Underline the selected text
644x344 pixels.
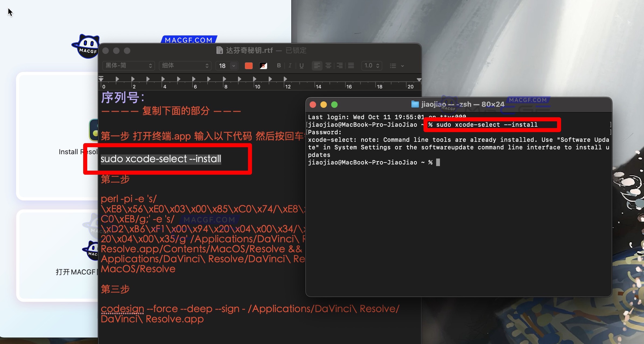point(302,66)
